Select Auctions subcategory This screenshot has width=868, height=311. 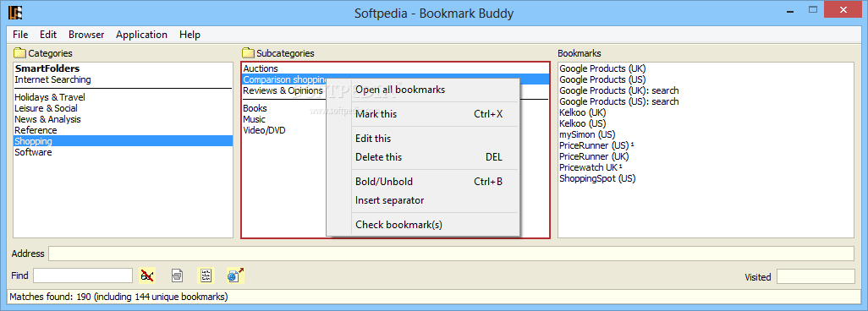point(261,68)
